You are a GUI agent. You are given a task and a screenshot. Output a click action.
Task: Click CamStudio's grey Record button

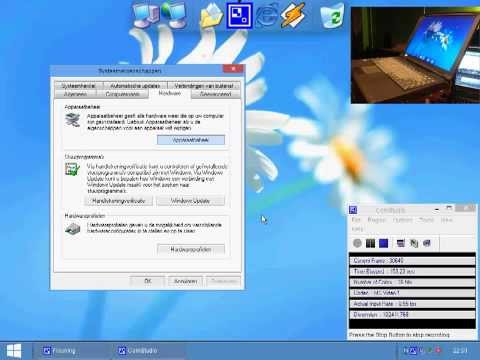pyautogui.click(x=357, y=243)
